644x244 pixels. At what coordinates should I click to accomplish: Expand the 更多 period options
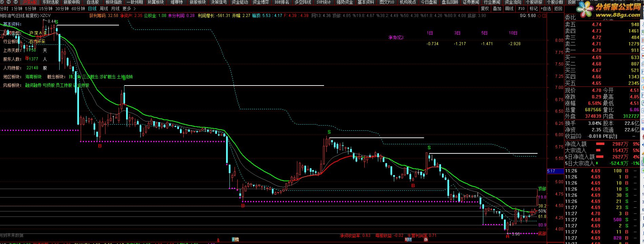[x=129, y=8]
